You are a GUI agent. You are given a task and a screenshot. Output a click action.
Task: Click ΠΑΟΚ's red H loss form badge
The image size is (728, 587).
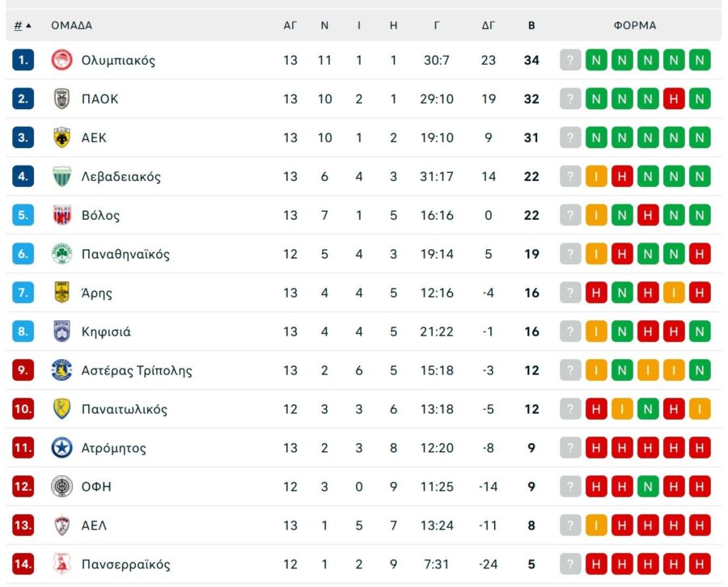(674, 99)
